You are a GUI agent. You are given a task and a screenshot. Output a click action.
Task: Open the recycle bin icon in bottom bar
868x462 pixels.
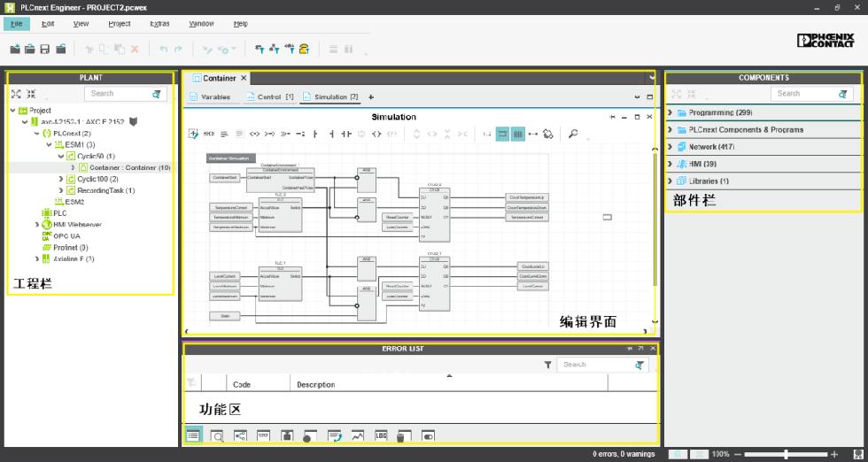tap(404, 436)
